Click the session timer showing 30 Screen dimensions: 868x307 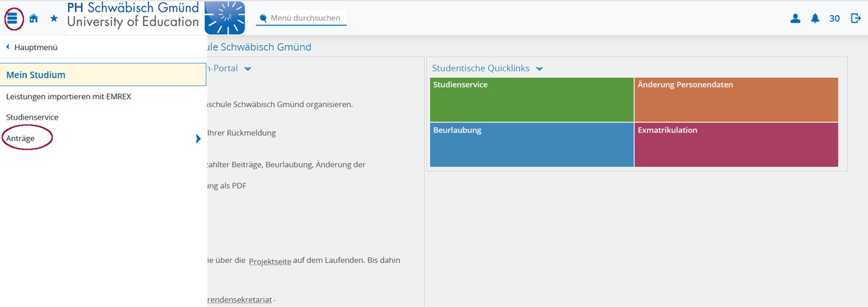point(834,19)
